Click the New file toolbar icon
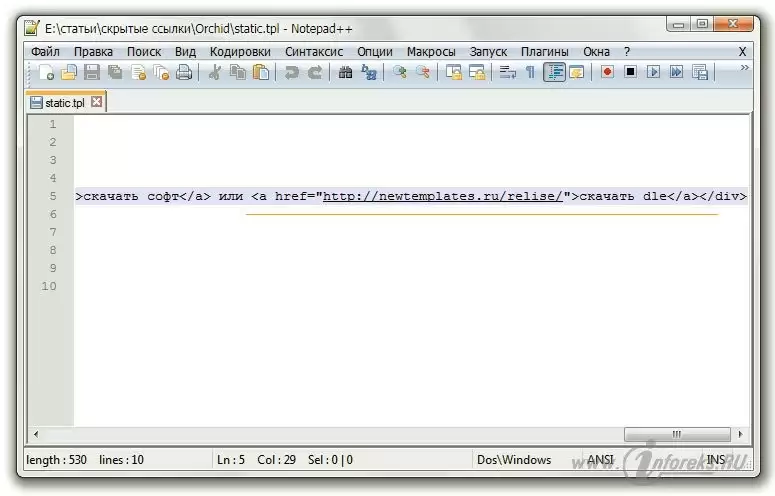 tap(46, 72)
